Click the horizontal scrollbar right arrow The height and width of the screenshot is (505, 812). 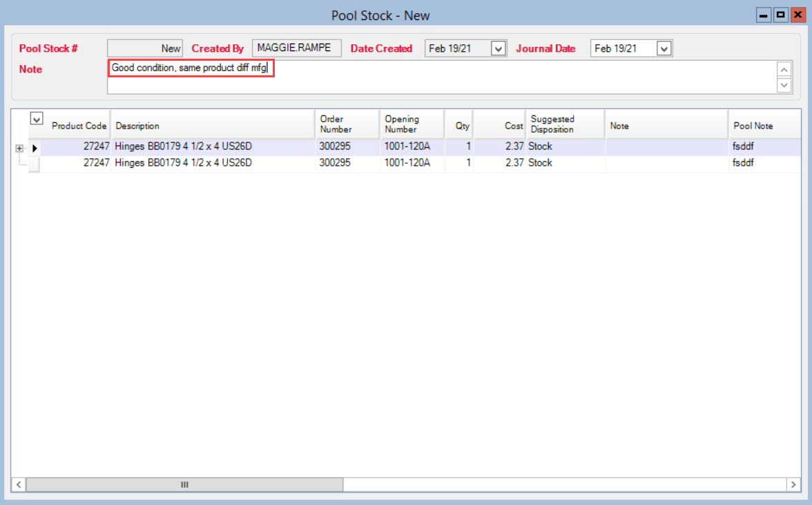[793, 485]
